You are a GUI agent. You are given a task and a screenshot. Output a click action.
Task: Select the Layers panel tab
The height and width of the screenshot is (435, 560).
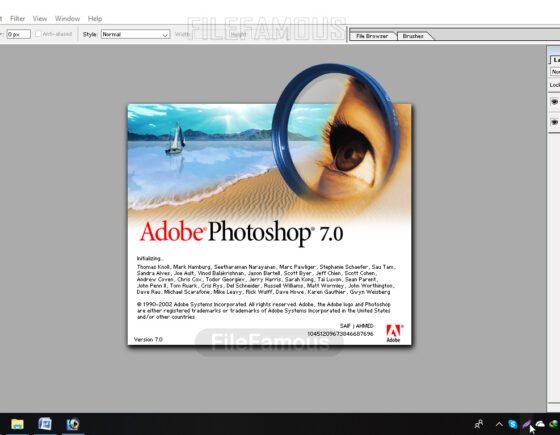pos(555,60)
